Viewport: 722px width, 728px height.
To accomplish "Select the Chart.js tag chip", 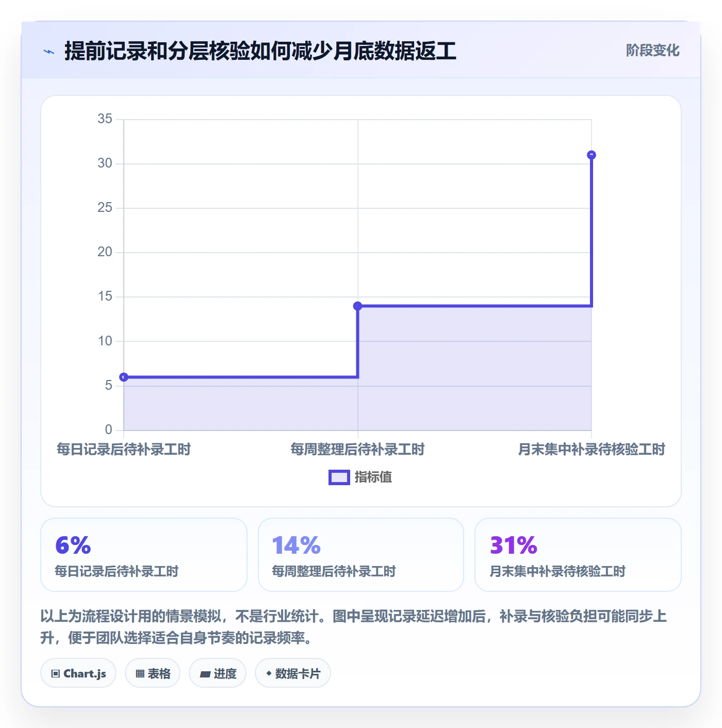I will coord(78,673).
